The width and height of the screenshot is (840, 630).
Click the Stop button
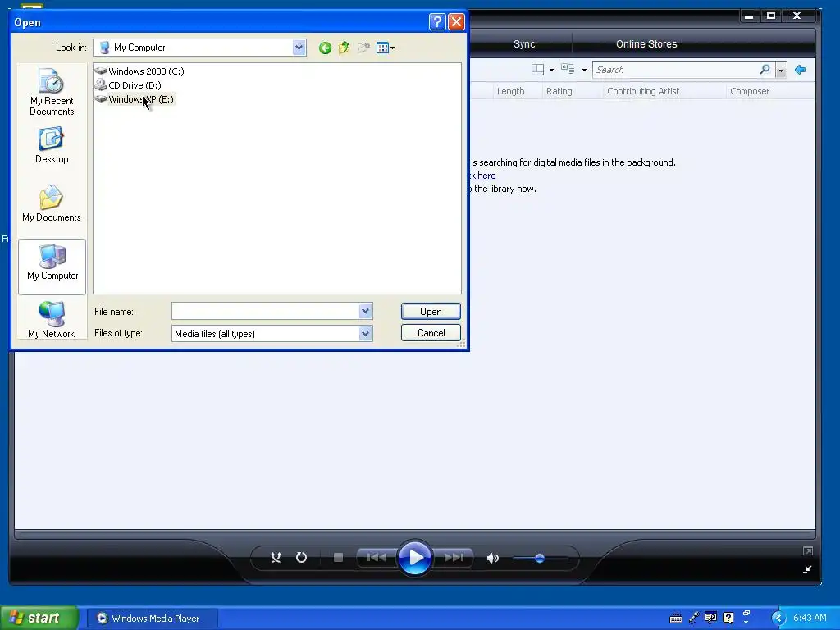pos(338,558)
